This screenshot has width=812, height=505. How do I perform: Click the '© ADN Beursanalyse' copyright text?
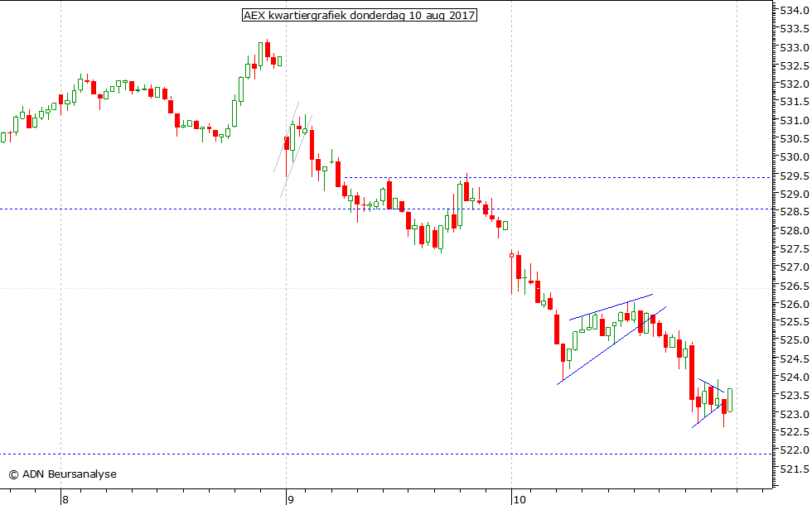pos(63,474)
